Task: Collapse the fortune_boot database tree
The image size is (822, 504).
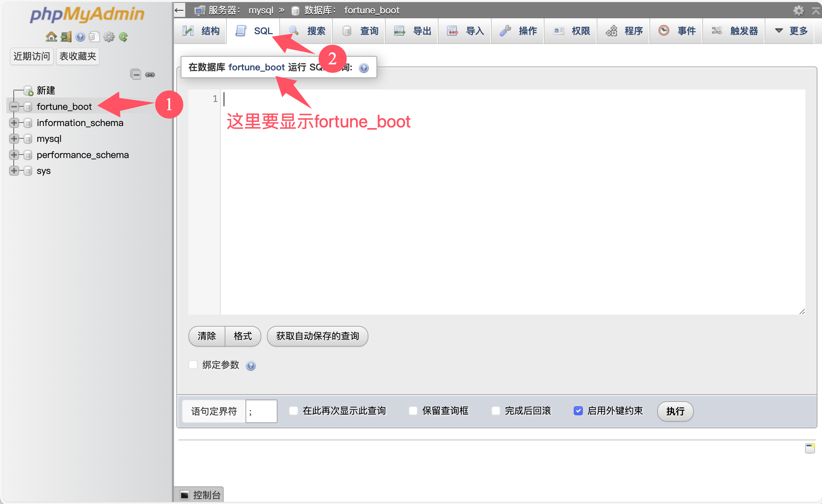Action: (14, 107)
